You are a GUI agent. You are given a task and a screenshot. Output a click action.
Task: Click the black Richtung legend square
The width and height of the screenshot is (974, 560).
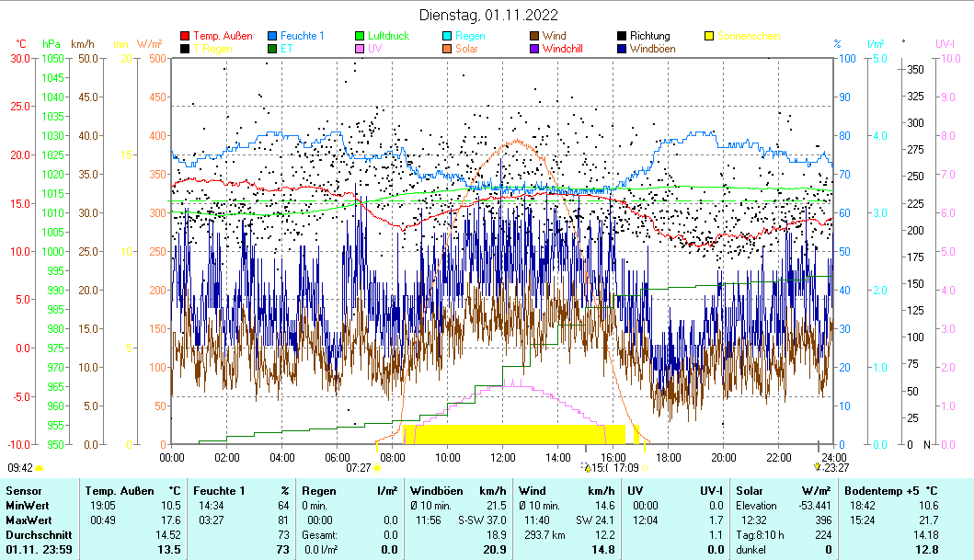pyautogui.click(x=623, y=37)
